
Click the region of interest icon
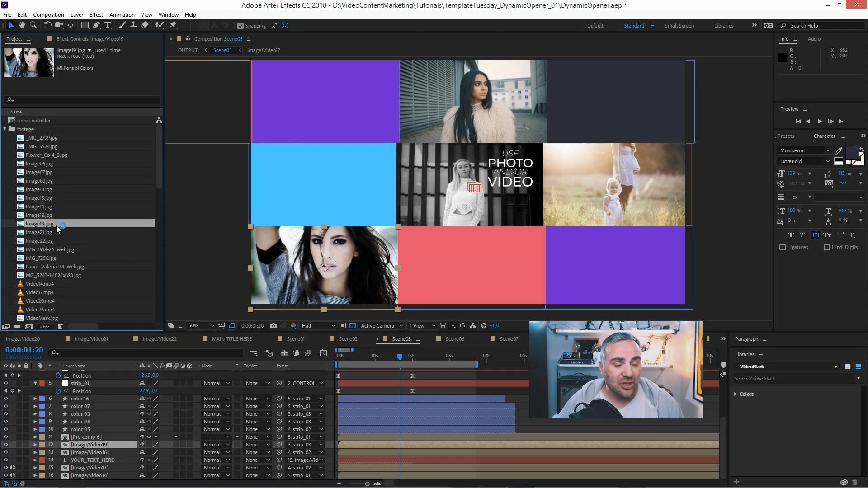[x=343, y=325]
